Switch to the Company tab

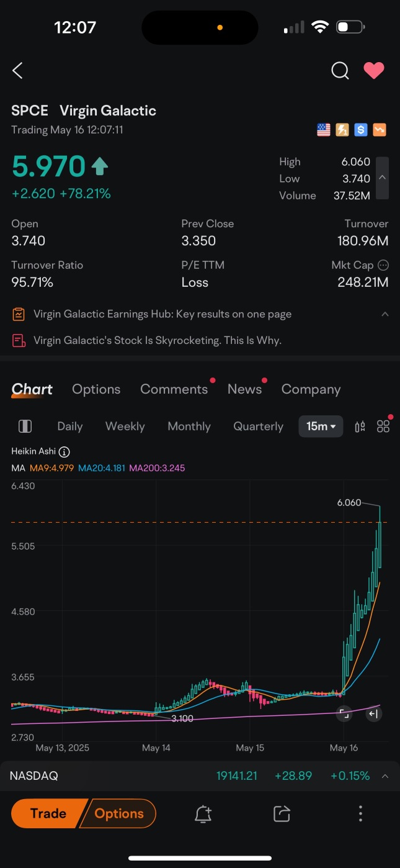pyautogui.click(x=311, y=389)
